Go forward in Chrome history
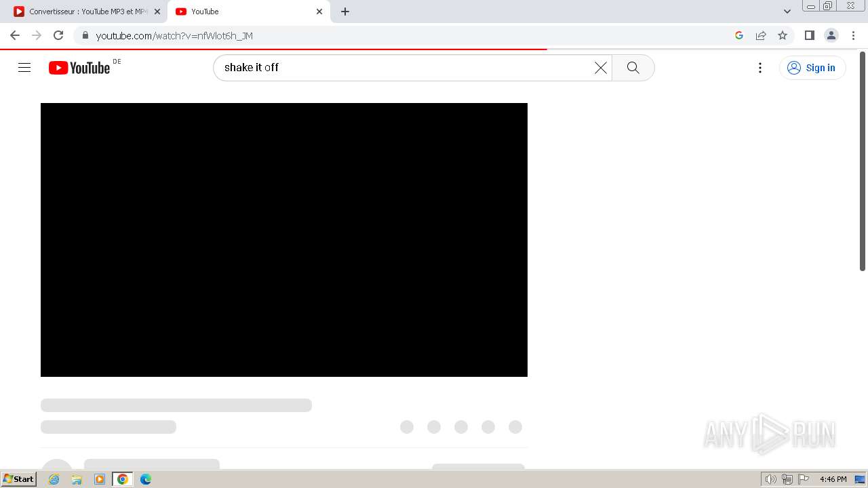This screenshot has width=868, height=488. click(37, 35)
